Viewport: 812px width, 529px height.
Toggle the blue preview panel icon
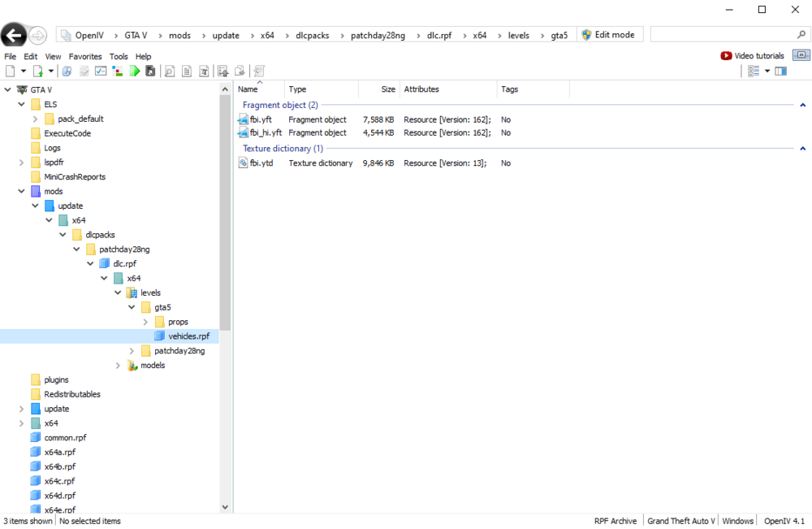coord(780,71)
